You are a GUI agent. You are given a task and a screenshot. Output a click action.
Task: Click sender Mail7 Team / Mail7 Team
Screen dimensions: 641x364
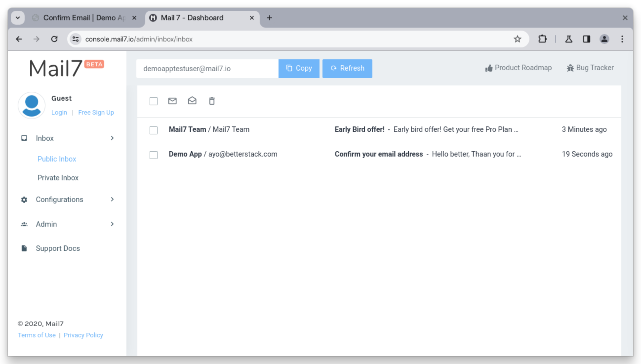209,129
